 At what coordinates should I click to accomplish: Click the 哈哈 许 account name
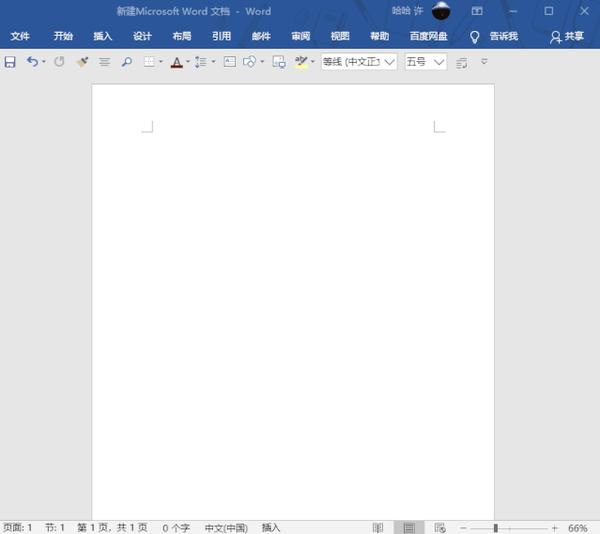click(408, 11)
